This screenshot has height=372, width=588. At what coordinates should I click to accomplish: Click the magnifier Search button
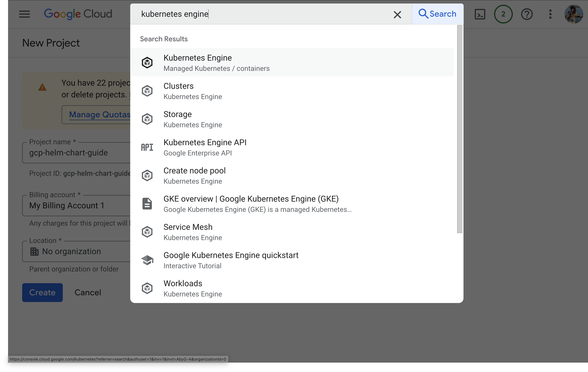pos(437,14)
